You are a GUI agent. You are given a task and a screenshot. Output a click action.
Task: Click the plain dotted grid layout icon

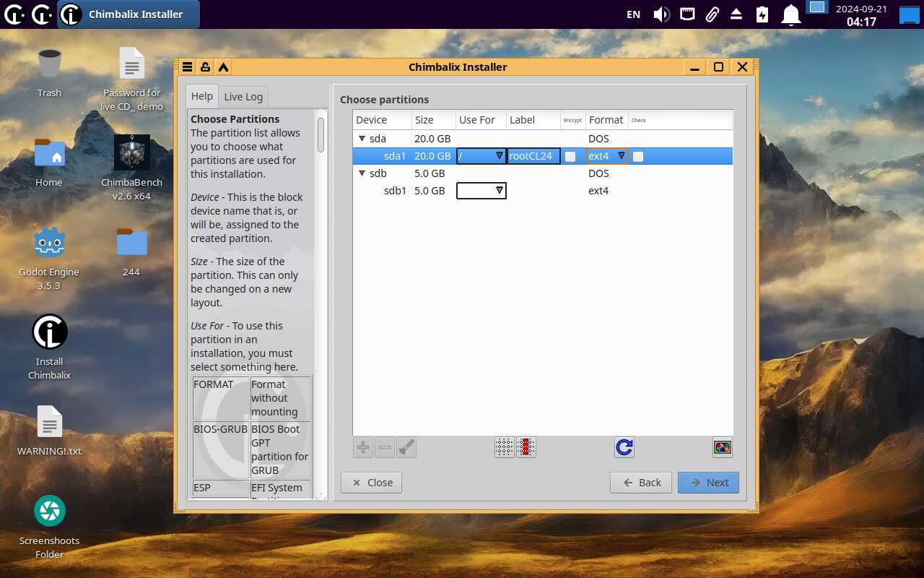click(x=504, y=448)
